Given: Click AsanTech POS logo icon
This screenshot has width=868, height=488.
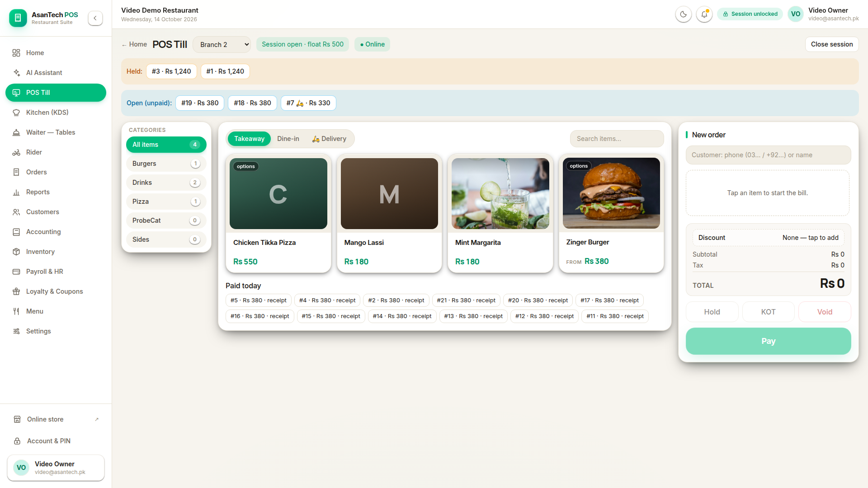Looking at the screenshot, I should pyautogui.click(x=18, y=18).
